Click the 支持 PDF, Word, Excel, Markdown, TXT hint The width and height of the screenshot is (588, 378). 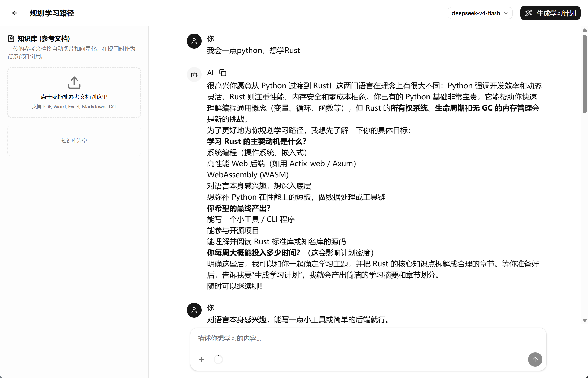[74, 107]
